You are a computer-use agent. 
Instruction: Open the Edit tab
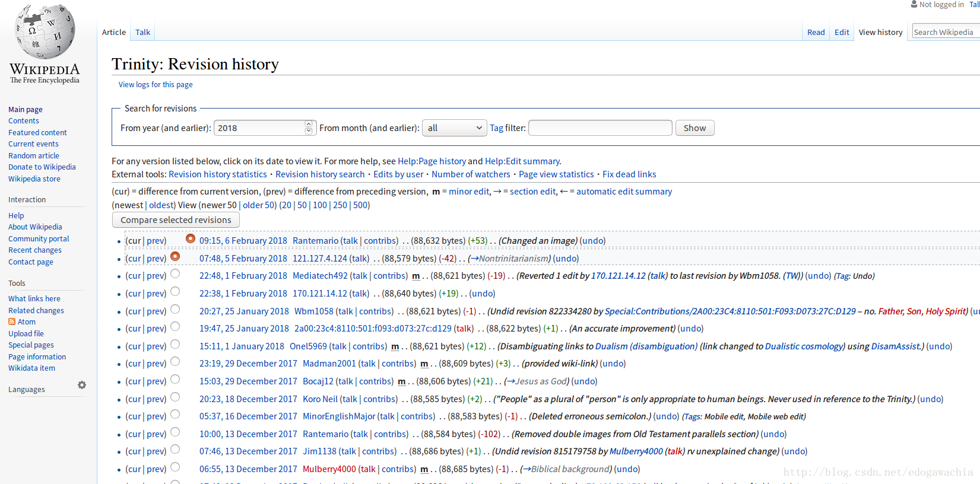point(842,32)
